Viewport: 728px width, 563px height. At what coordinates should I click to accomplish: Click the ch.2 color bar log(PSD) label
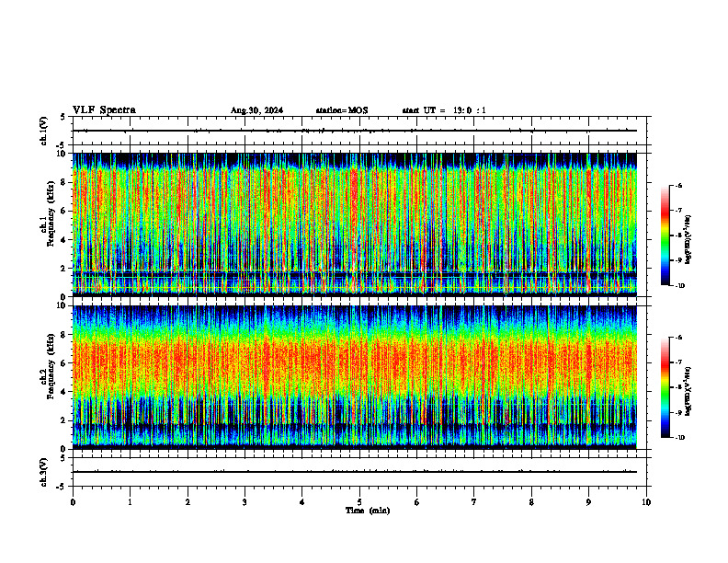(688, 392)
